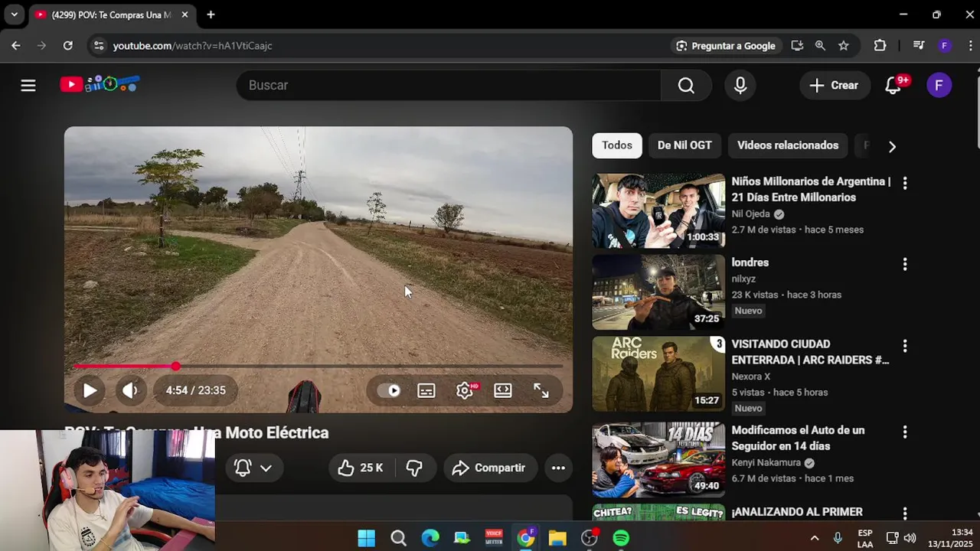This screenshot has width=980, height=551.
Task: Dislike the video
Action: click(x=414, y=468)
